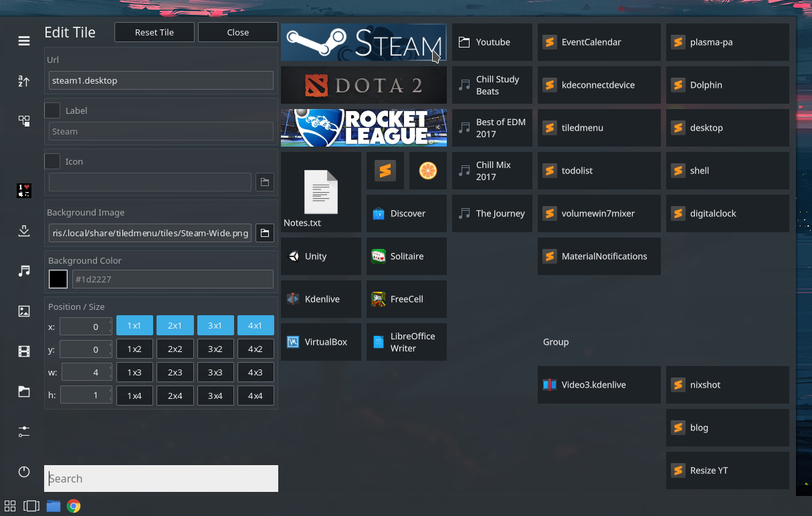
Task: Open the digitalclock tile
Action: pos(728,213)
